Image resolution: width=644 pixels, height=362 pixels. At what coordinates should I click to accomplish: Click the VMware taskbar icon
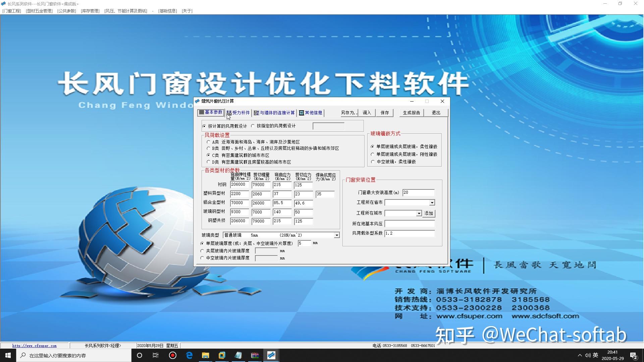pyautogui.click(x=222, y=355)
